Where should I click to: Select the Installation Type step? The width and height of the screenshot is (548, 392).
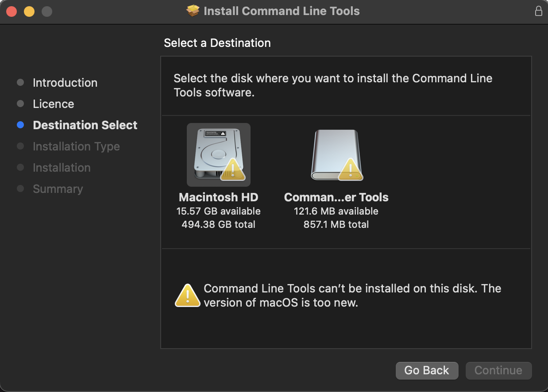(x=76, y=146)
